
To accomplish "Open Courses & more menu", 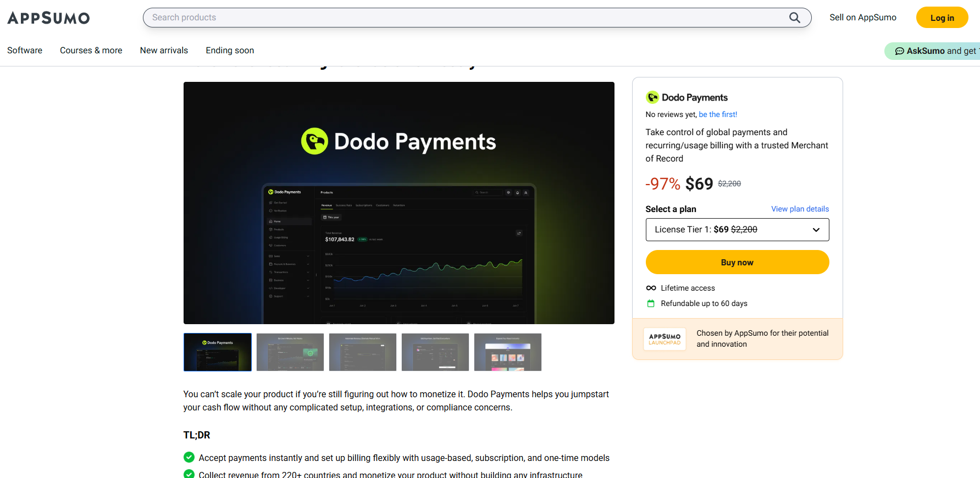I will tap(91, 50).
